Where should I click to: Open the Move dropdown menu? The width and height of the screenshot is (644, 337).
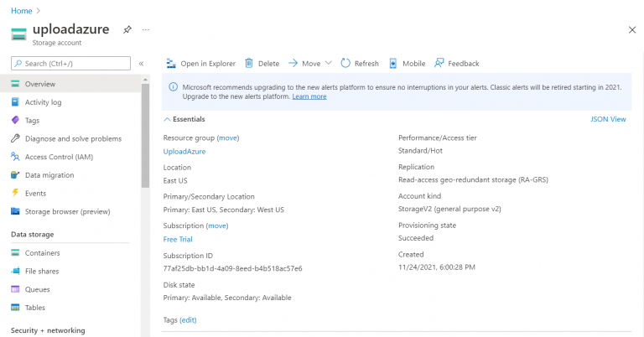328,63
